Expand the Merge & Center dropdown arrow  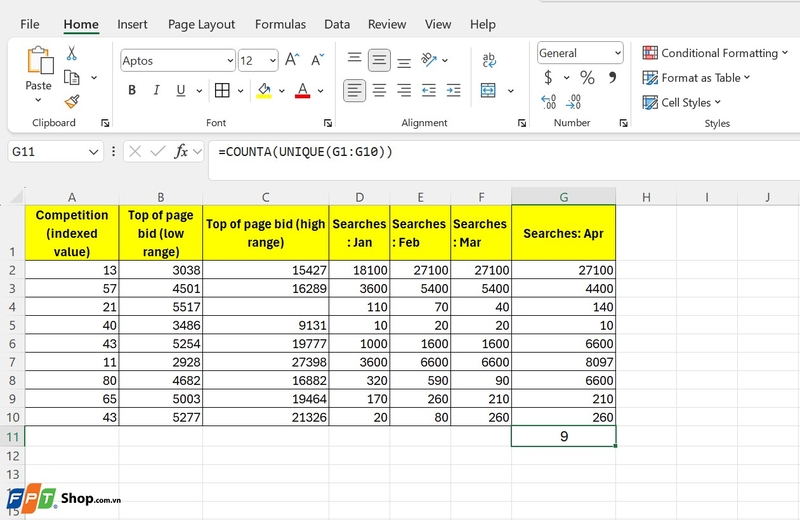coord(510,91)
